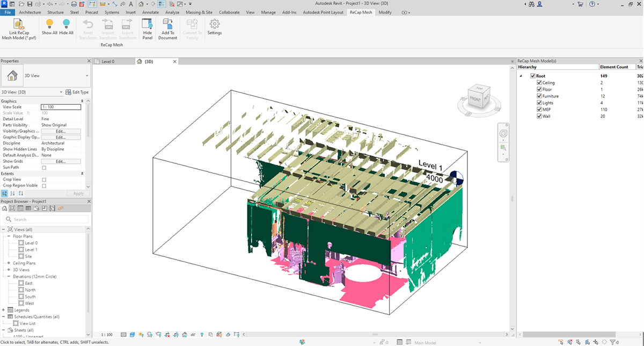Click the Hide All lightbulb icon
The width and height of the screenshot is (644, 346).
67,24
